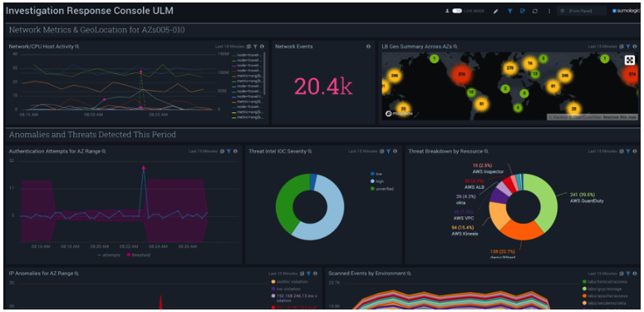Show info for Authentication Attempts panel
Screen dimensions: 644x312
click(x=235, y=151)
